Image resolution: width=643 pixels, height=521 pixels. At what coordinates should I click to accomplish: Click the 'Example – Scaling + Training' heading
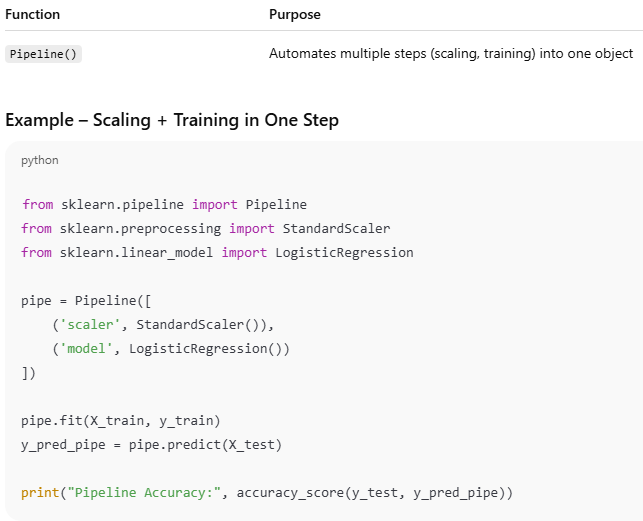pyautogui.click(x=172, y=120)
